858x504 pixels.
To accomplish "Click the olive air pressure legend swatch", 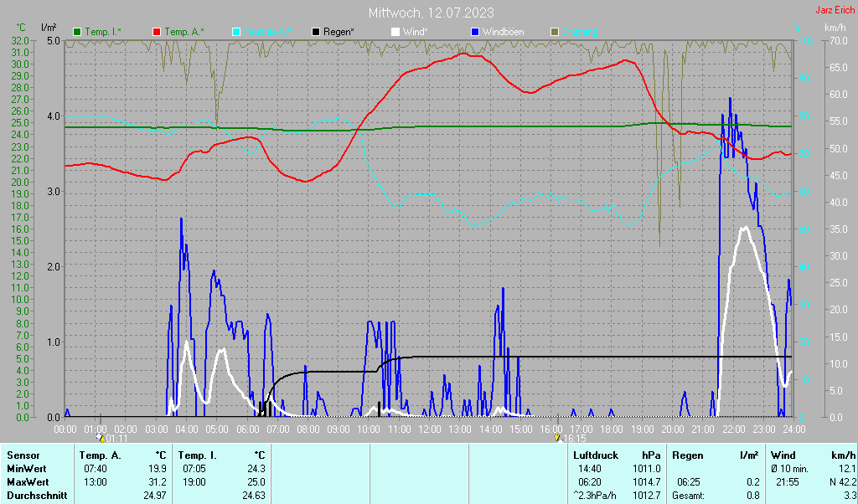I will (555, 32).
